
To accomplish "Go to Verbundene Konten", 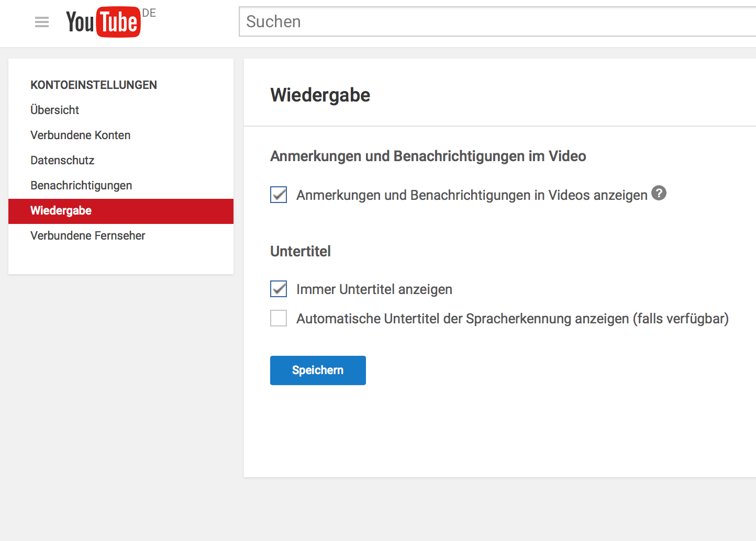I will pyautogui.click(x=81, y=135).
